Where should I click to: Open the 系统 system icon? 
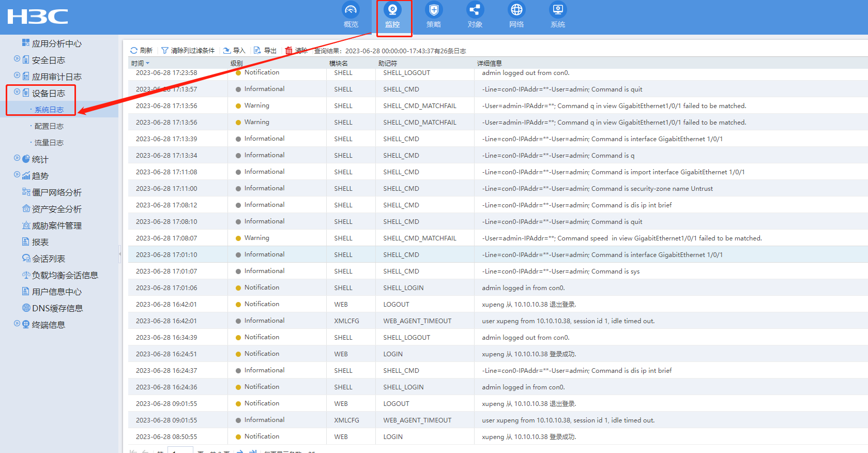coord(557,10)
